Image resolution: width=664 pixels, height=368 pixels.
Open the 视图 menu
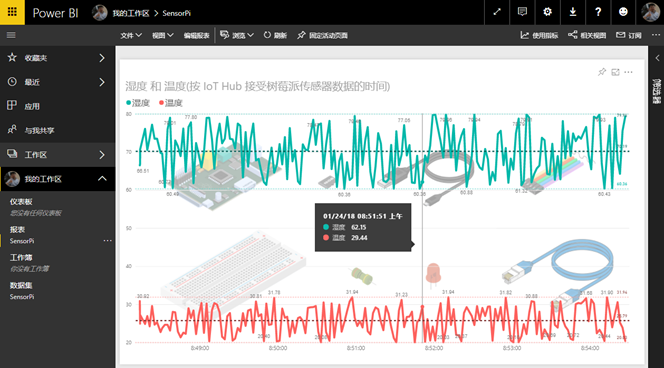[163, 36]
